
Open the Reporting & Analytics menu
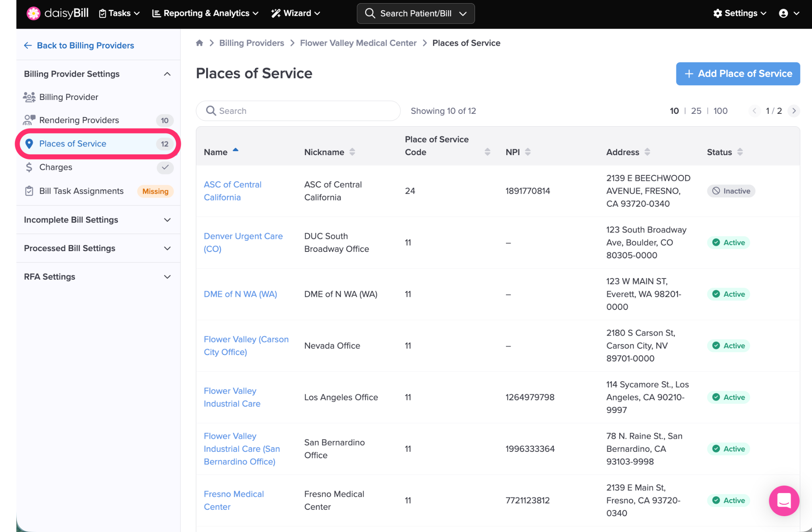(205, 13)
